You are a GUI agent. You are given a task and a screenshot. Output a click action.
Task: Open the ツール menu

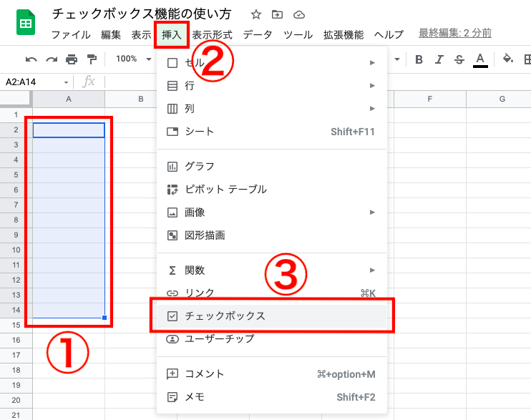pyautogui.click(x=298, y=34)
